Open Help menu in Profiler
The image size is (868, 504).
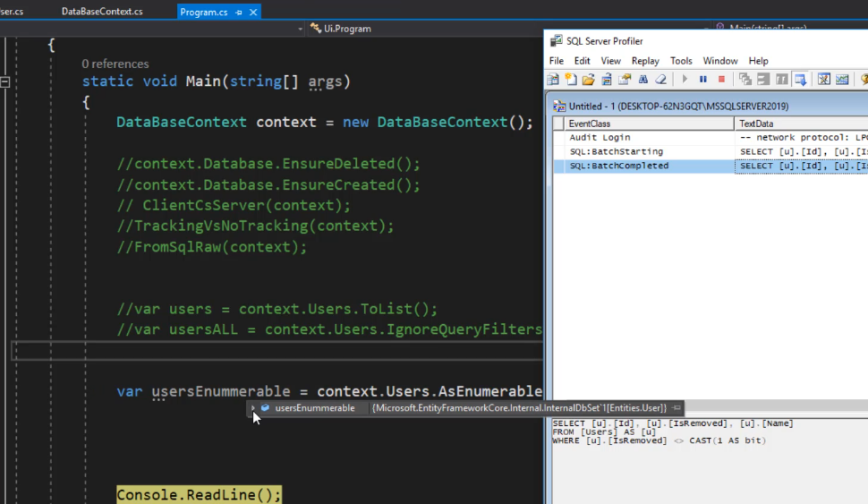[x=759, y=61]
